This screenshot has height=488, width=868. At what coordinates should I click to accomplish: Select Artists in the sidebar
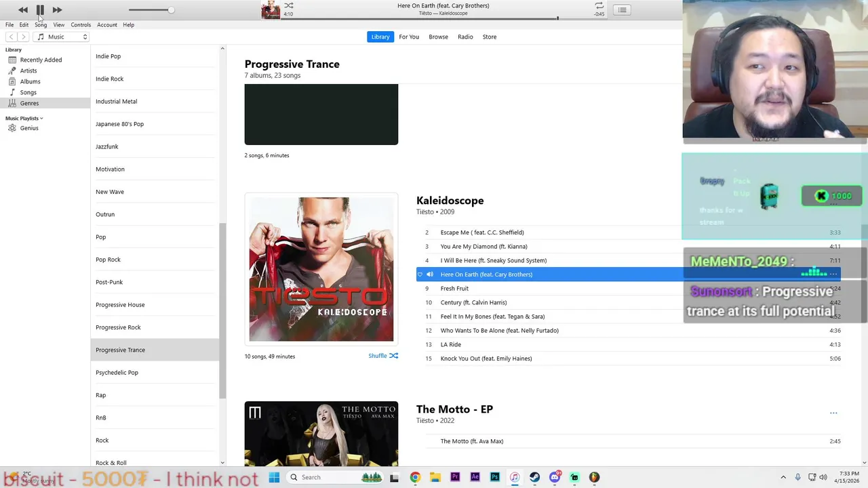click(x=28, y=70)
